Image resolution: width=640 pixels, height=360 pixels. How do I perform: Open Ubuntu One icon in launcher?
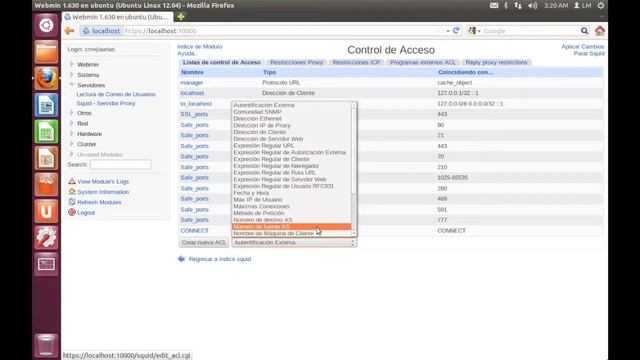coord(46,211)
